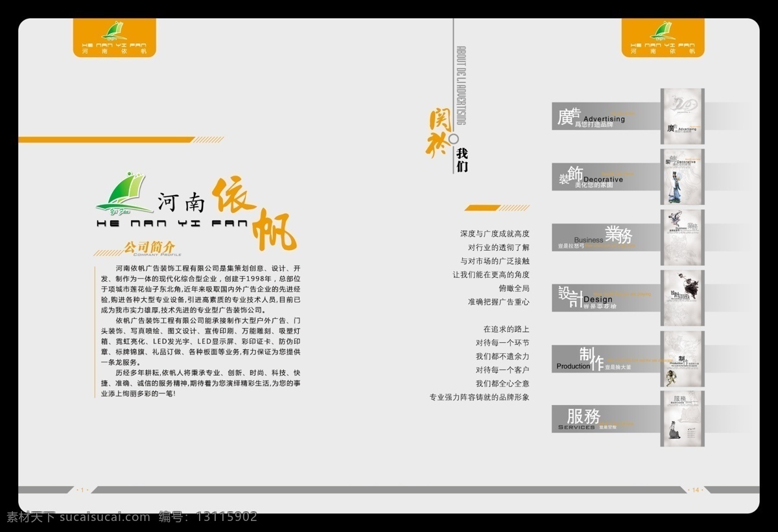Open the Business thumbnail image

(x=682, y=237)
